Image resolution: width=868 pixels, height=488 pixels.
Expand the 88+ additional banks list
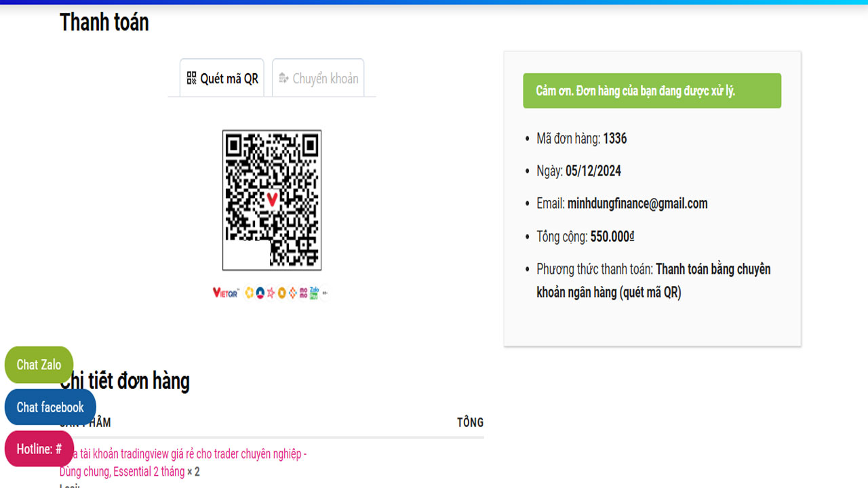(x=325, y=293)
